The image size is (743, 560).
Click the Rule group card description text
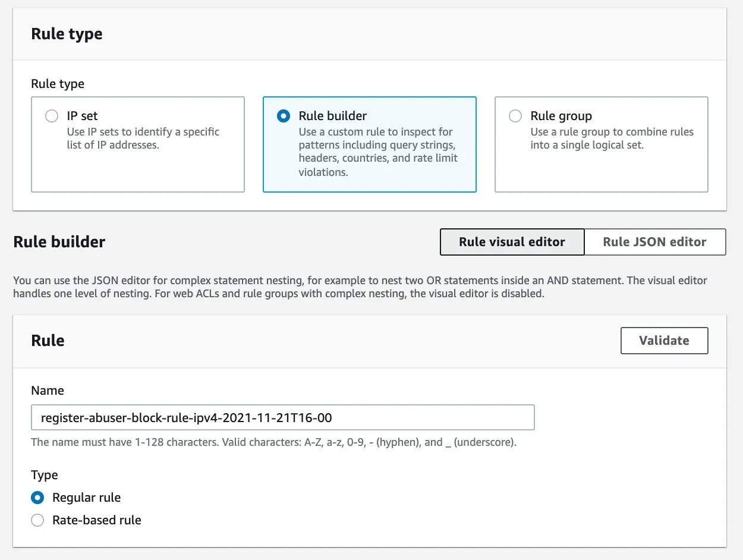coord(612,138)
